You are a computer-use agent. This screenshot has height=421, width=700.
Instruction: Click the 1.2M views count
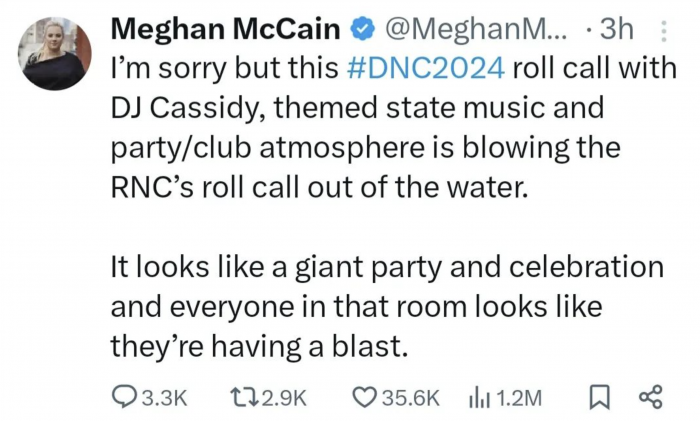point(519,397)
